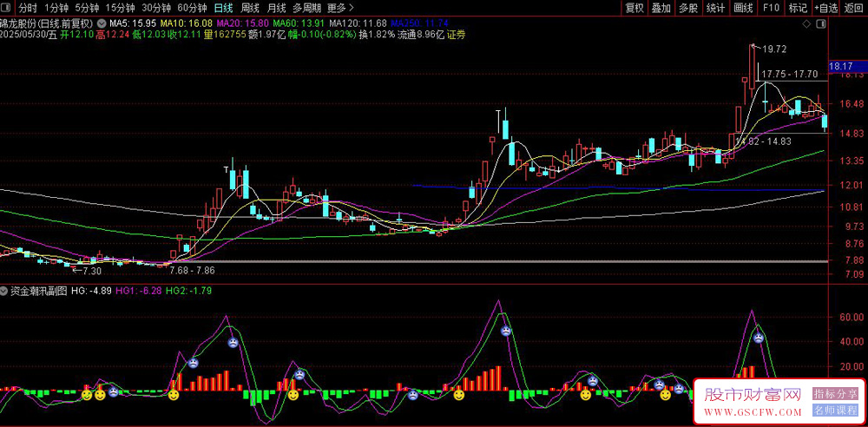Expand the 更多 periods menu

(x=340, y=9)
